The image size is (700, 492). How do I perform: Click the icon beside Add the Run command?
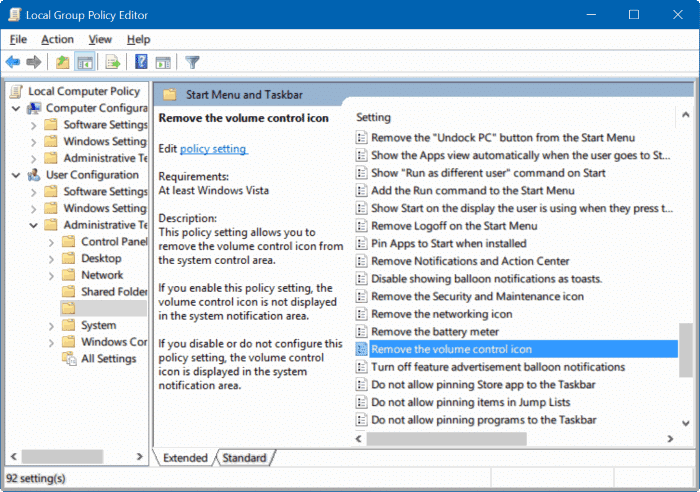pyautogui.click(x=361, y=191)
